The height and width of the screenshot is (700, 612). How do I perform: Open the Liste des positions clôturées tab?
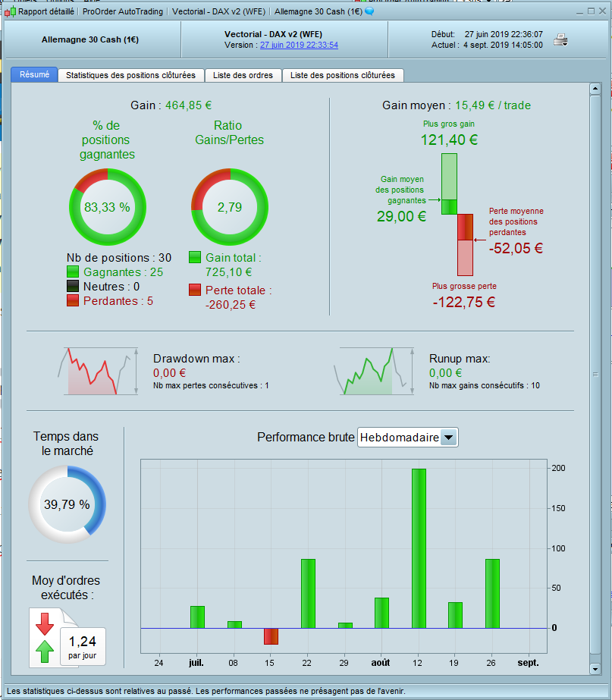(343, 75)
